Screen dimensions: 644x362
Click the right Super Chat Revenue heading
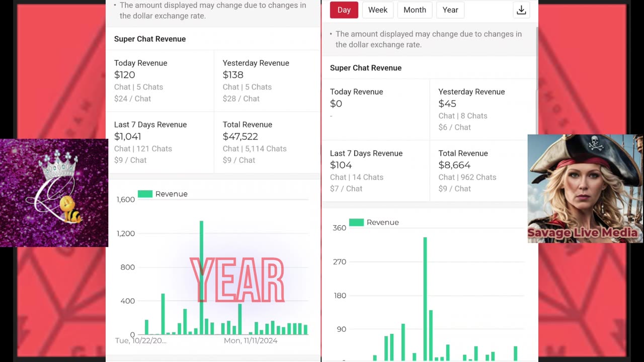(x=366, y=68)
